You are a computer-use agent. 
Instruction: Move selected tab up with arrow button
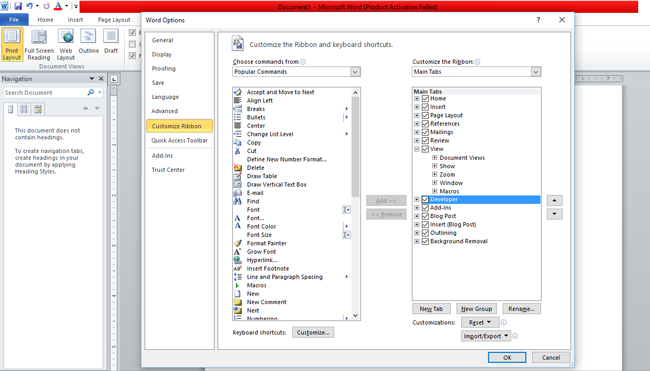554,201
